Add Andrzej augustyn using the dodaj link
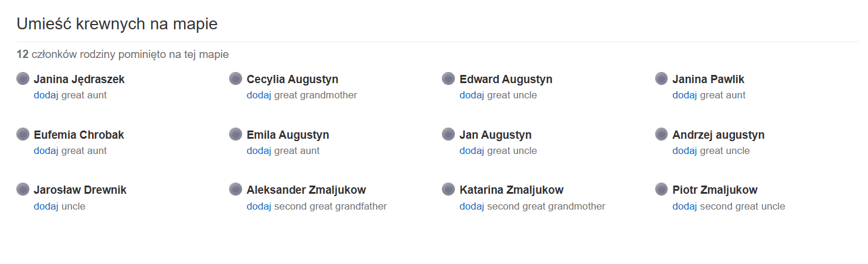Viewport: 868px width, 264px height. [x=685, y=150]
